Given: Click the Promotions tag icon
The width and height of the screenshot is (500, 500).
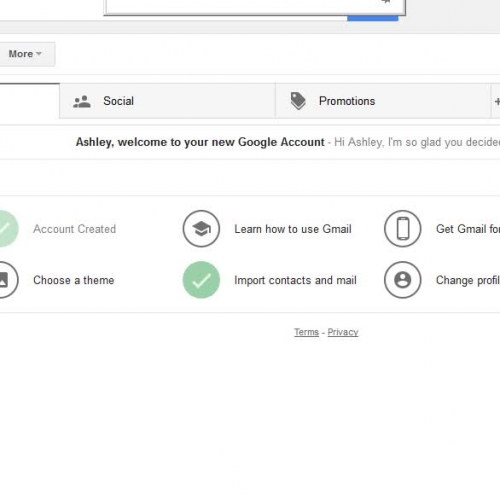Looking at the screenshot, I should tap(298, 101).
